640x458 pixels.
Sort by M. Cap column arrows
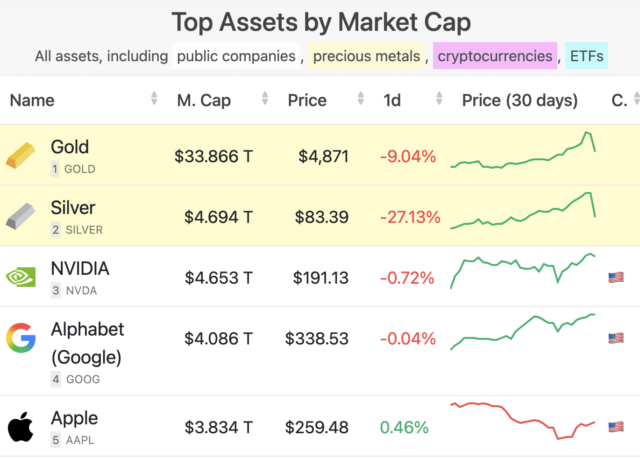tap(265, 100)
